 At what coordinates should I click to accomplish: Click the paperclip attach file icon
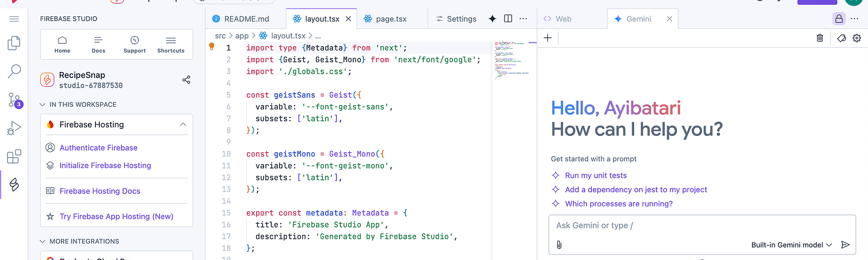559,245
